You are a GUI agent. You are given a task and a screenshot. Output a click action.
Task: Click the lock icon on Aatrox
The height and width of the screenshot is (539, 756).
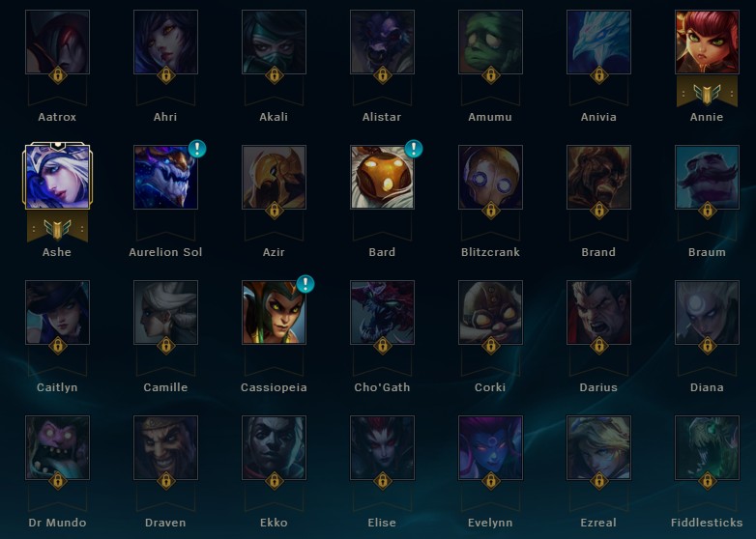[x=57, y=75]
